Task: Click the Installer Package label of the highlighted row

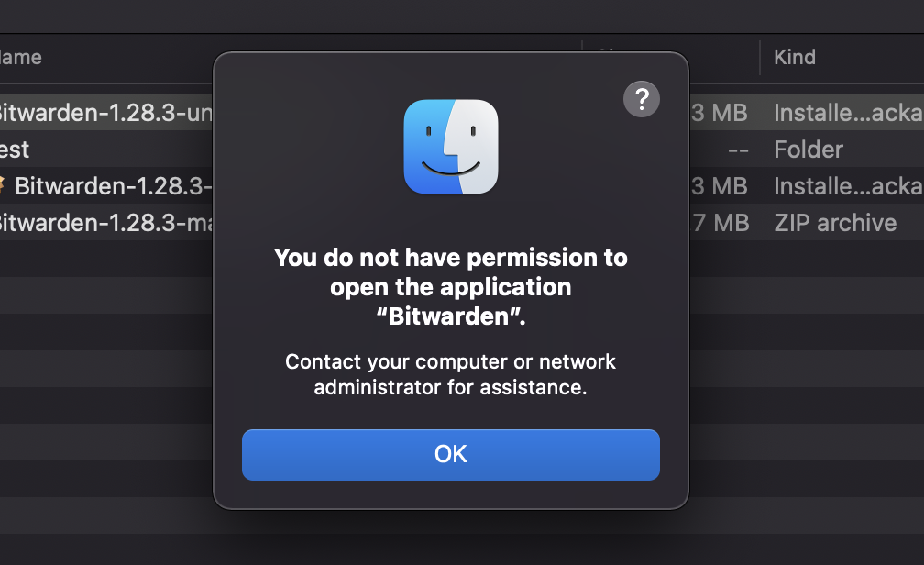Action: (x=844, y=112)
